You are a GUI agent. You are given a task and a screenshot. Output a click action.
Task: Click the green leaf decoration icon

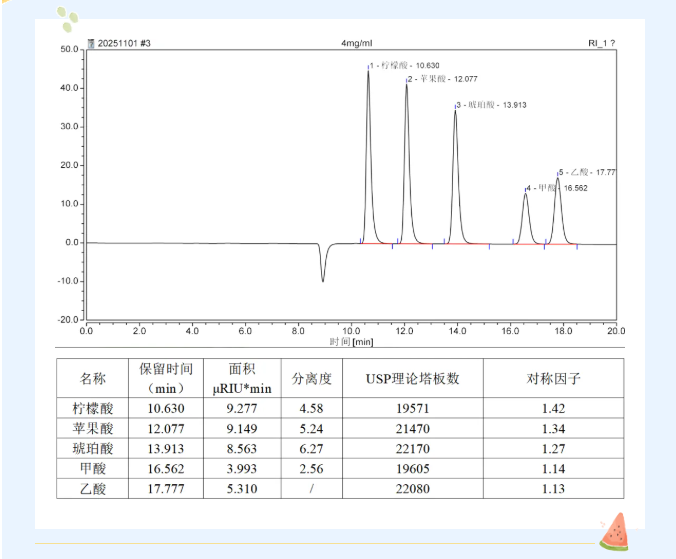pyautogui.click(x=68, y=16)
